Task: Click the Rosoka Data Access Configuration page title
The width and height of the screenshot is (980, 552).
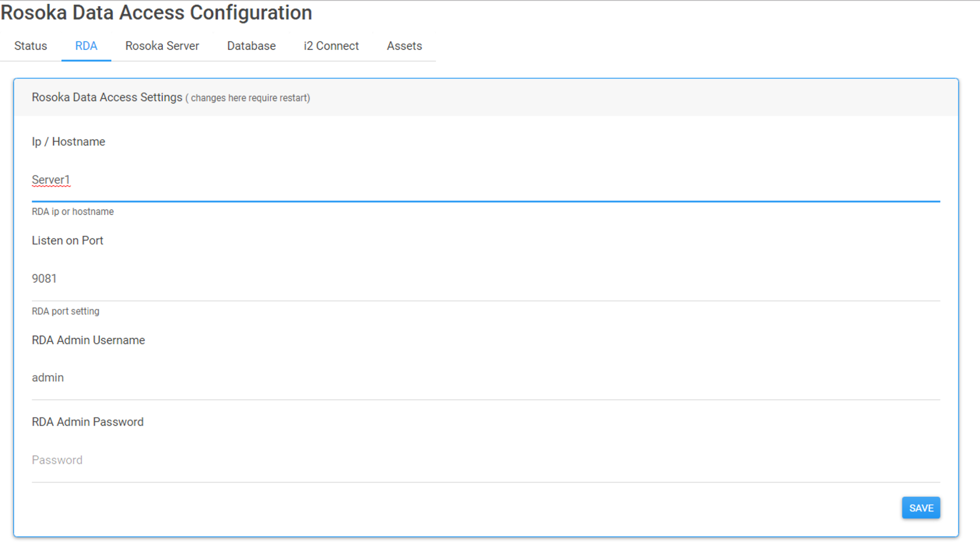Action: (x=156, y=13)
